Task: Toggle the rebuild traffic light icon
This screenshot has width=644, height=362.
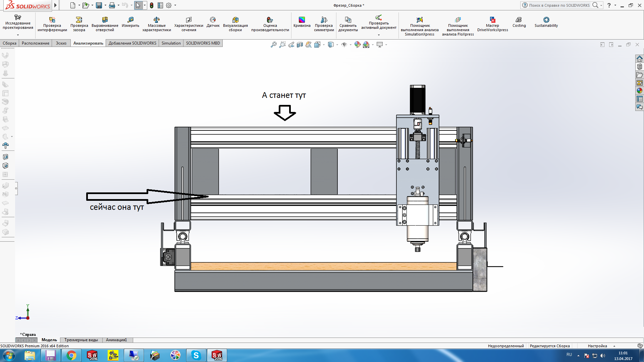Action: [x=152, y=5]
